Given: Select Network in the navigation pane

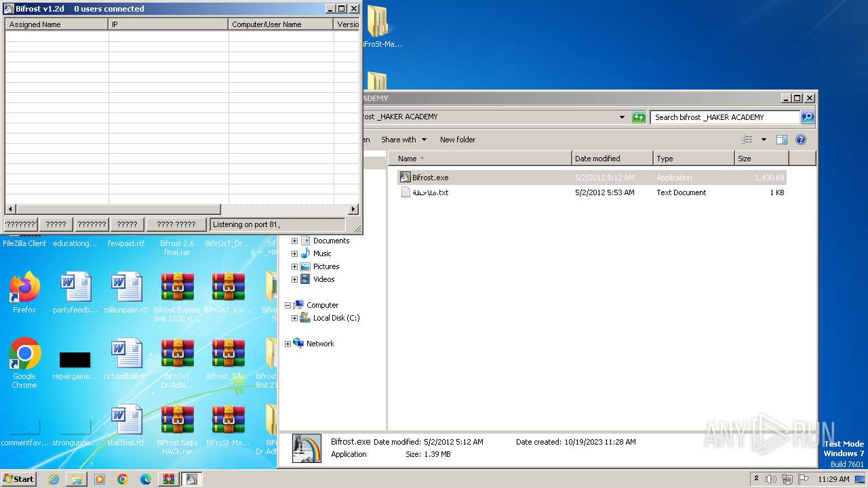Looking at the screenshot, I should [x=320, y=344].
